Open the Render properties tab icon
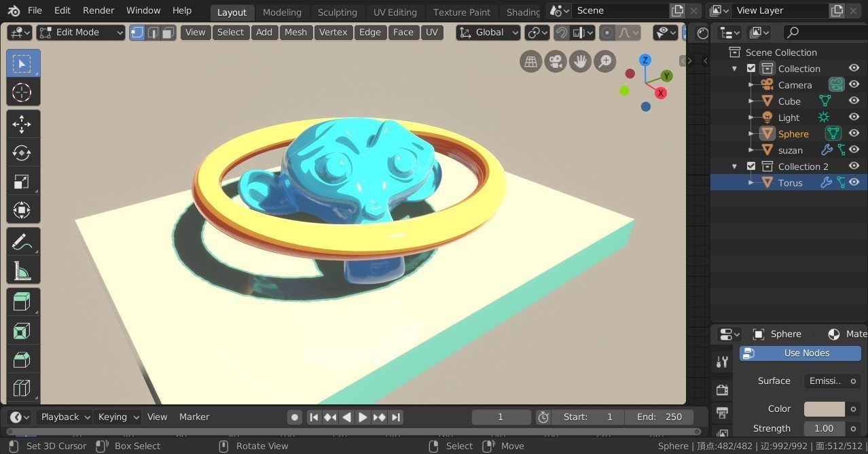The width and height of the screenshot is (868, 454). 722,390
